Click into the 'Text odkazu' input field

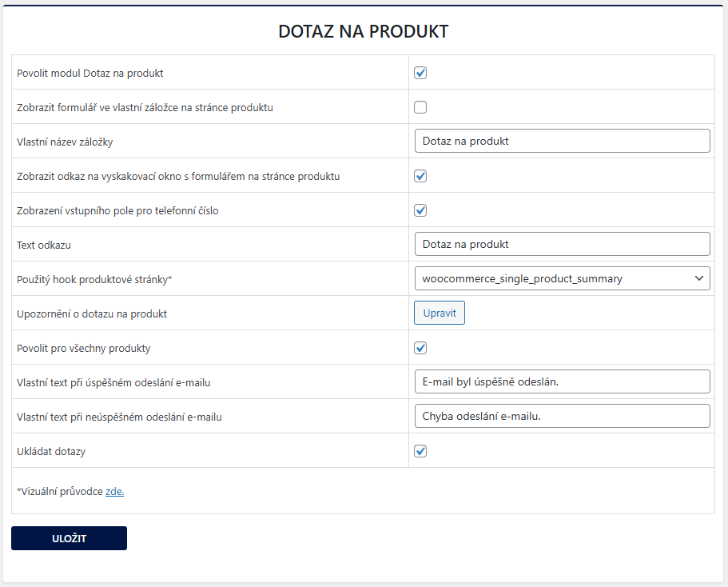562,244
